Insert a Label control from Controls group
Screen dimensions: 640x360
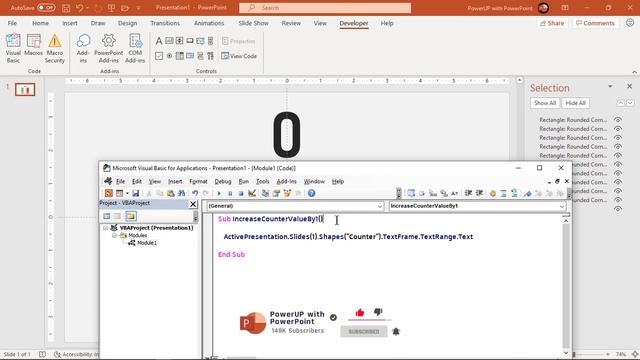point(159,41)
